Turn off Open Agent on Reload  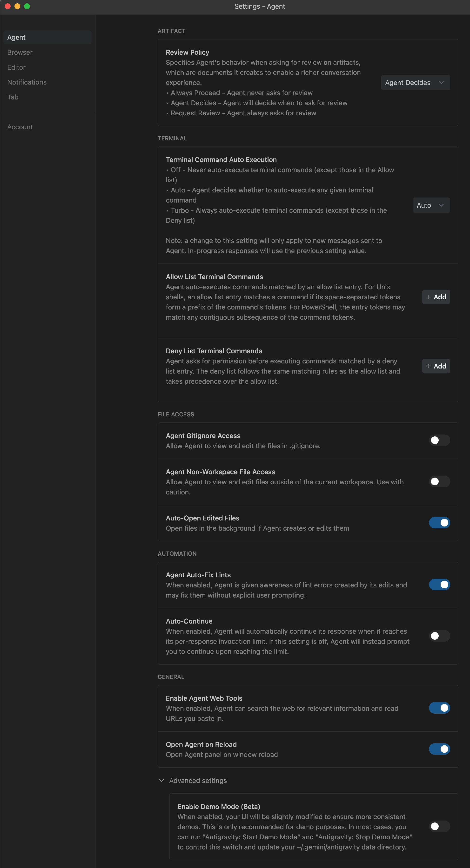pyautogui.click(x=439, y=749)
